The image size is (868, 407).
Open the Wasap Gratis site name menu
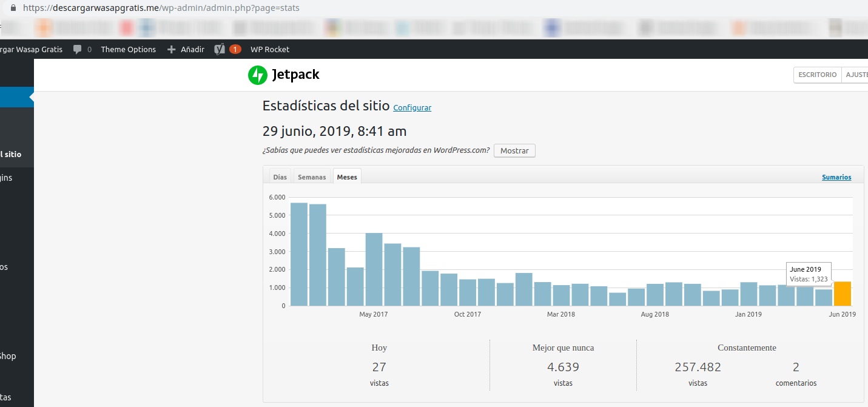(x=31, y=50)
